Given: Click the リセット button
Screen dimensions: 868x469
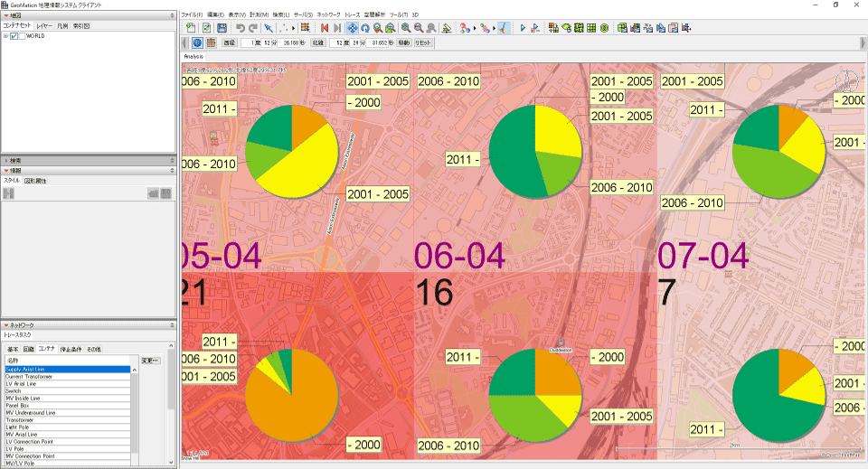Looking at the screenshot, I should tap(422, 42).
